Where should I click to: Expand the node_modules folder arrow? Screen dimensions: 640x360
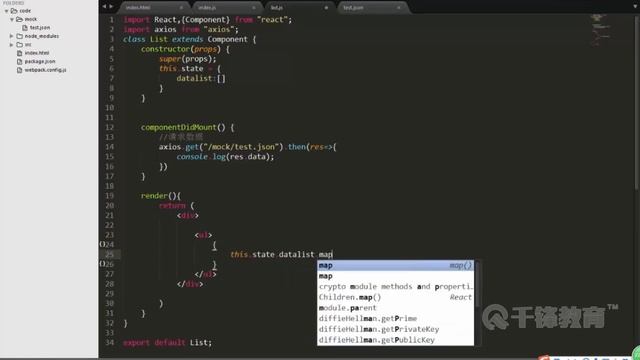click(x=12, y=36)
